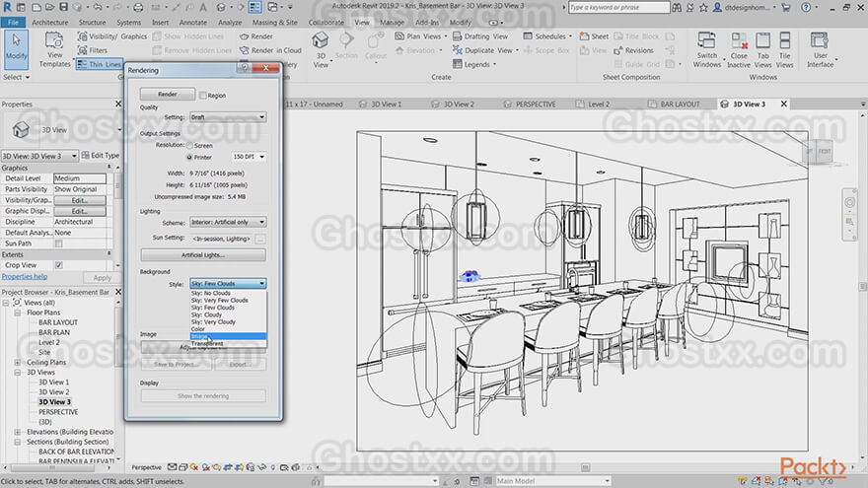The width and height of the screenshot is (868, 488).
Task: Click the Sun Setting browse button
Action: click(260, 239)
